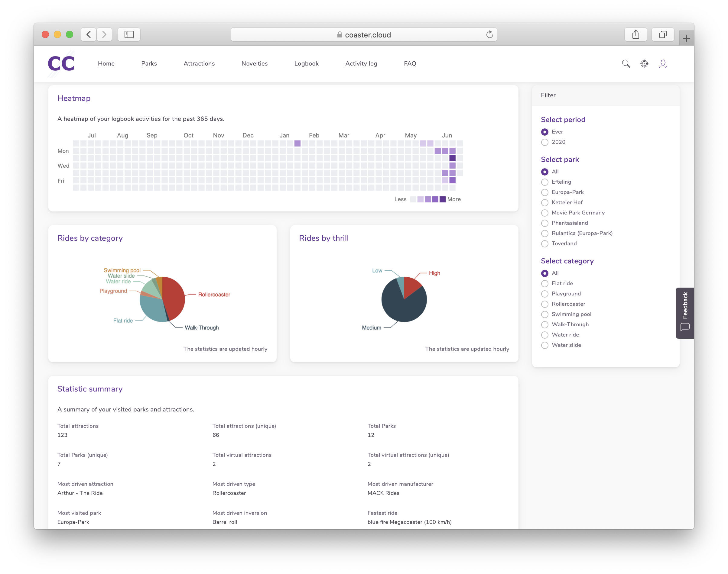Select the Water ride category filter
728x574 pixels.
tap(544, 335)
